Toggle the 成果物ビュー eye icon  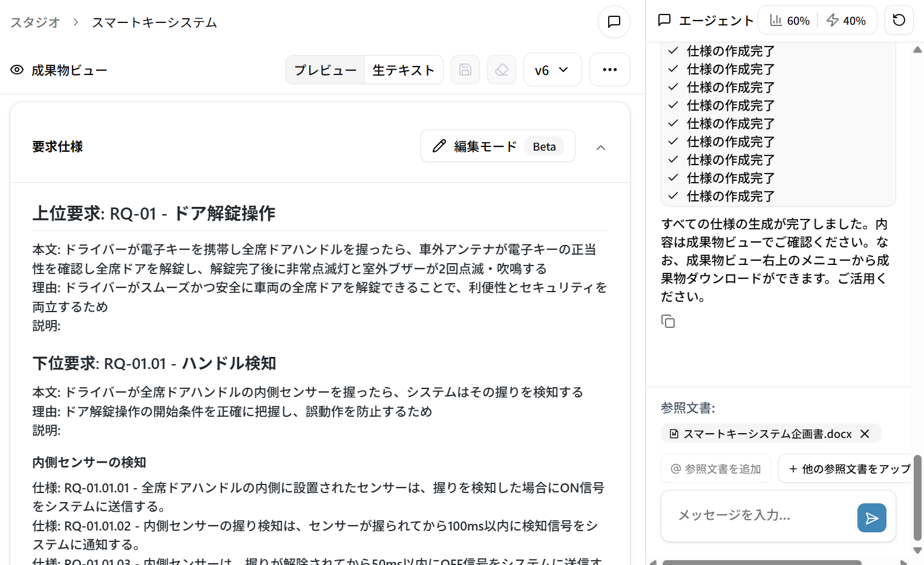pyautogui.click(x=16, y=70)
